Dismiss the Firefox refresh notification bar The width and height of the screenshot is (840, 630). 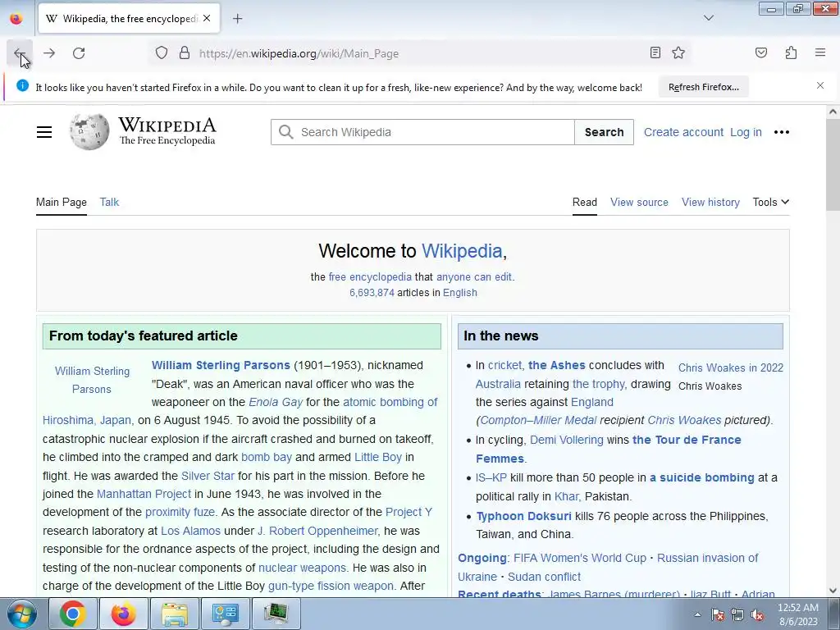pos(820,85)
